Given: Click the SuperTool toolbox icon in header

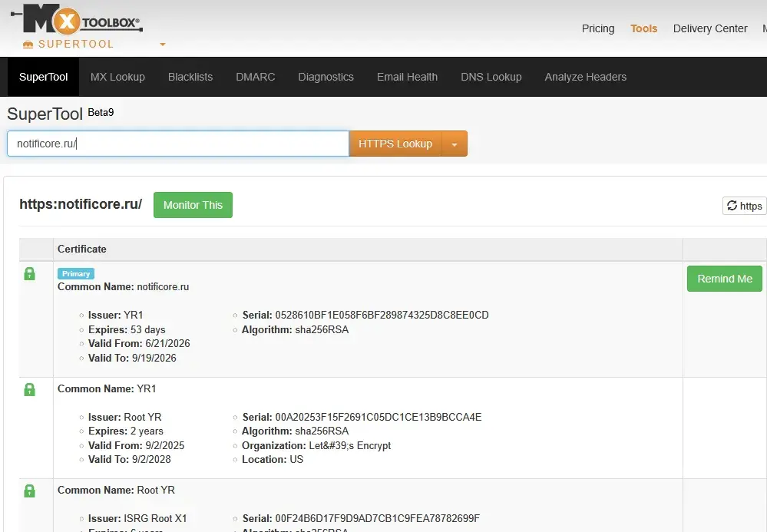Looking at the screenshot, I should pos(28,45).
